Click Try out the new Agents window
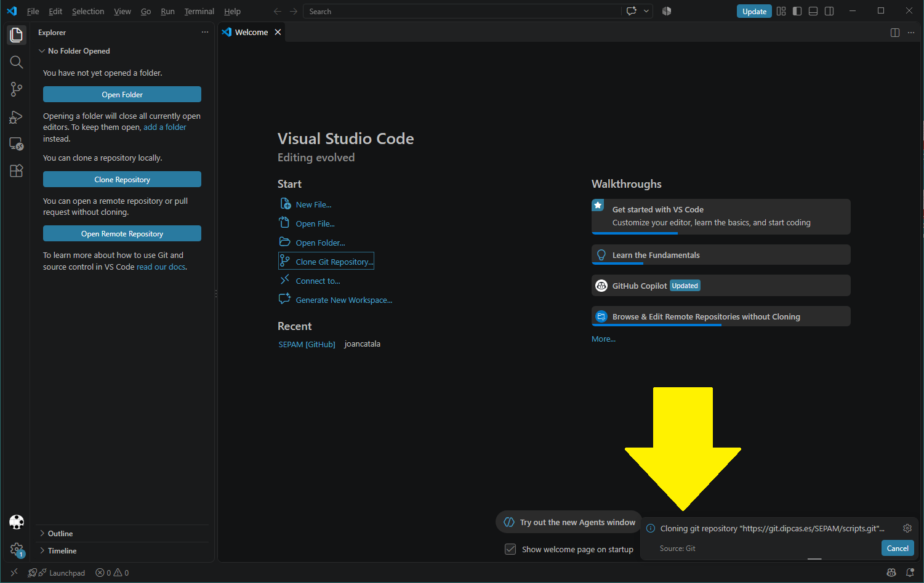924x583 pixels. pyautogui.click(x=569, y=522)
